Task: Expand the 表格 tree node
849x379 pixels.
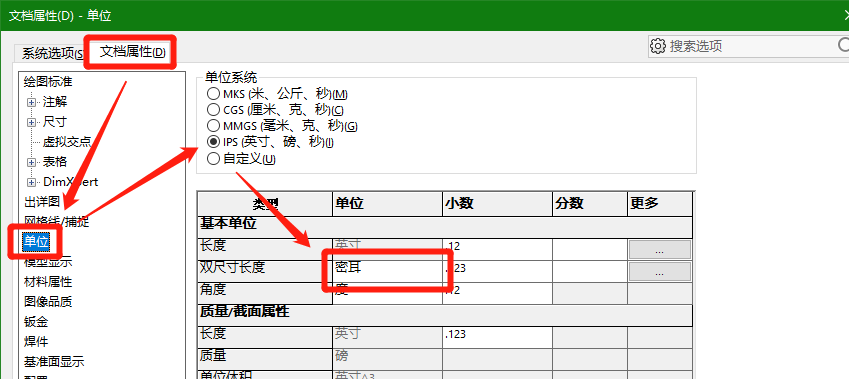Action: [x=32, y=162]
